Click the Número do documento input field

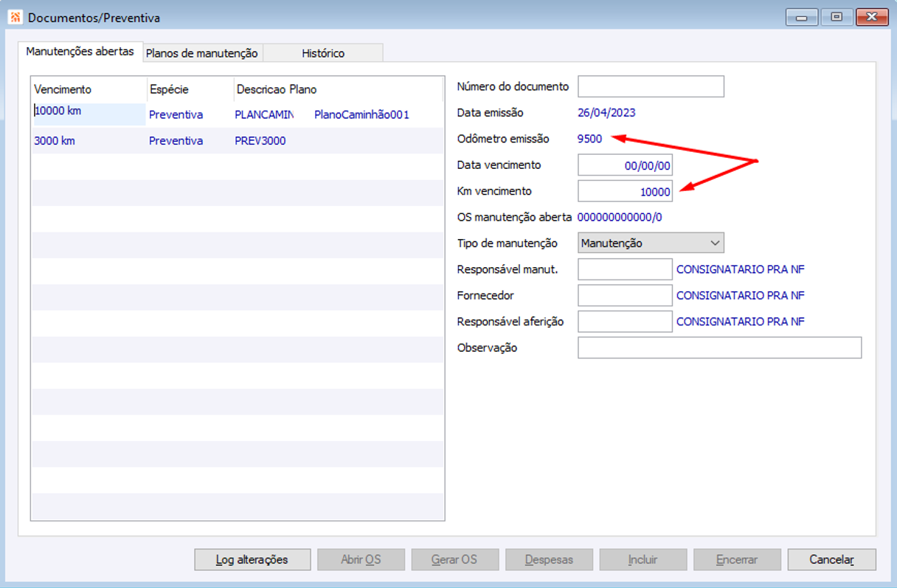(651, 86)
